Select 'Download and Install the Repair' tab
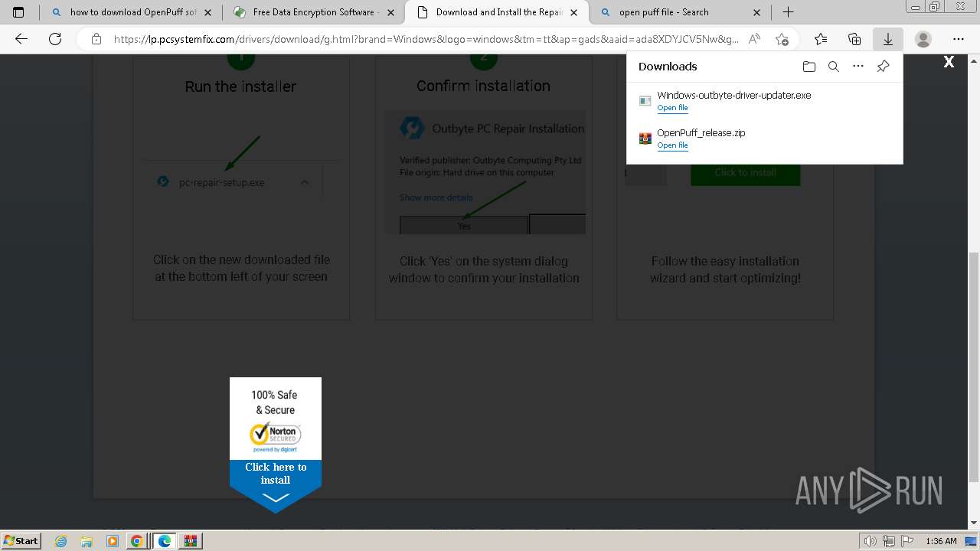Screen dimensions: 980x551 pos(497,12)
